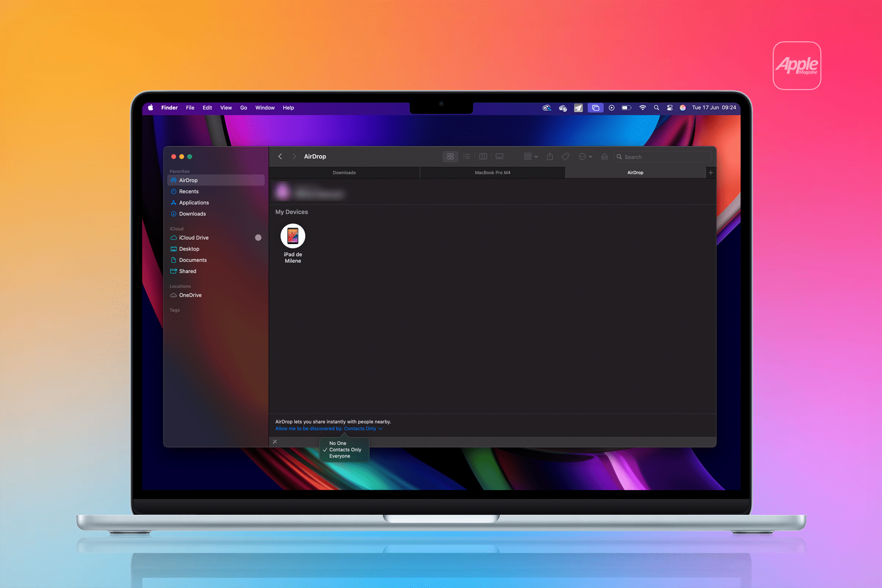The height and width of the screenshot is (588, 882).
Task: Select AirDrop in the sidebar
Action: coord(216,181)
